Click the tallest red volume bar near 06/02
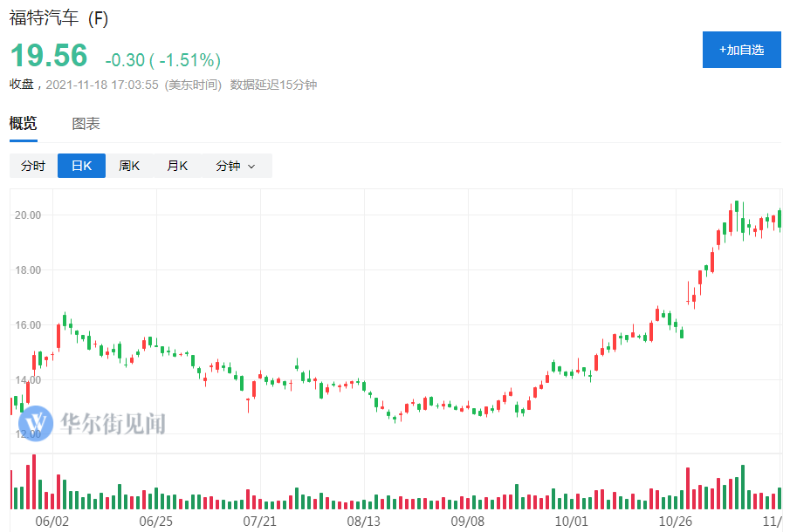The image size is (790, 532). click(x=34, y=481)
